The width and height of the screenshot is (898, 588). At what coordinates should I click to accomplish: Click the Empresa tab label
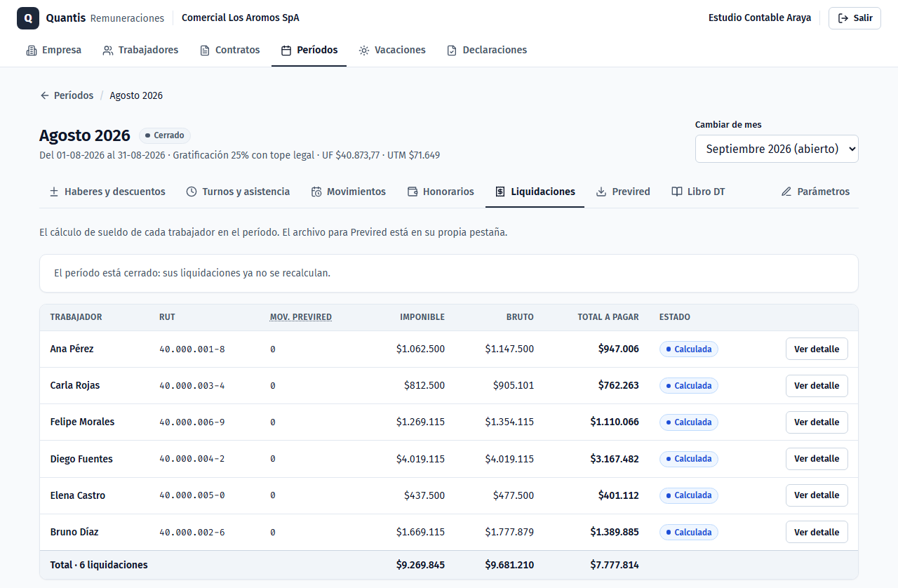point(62,51)
